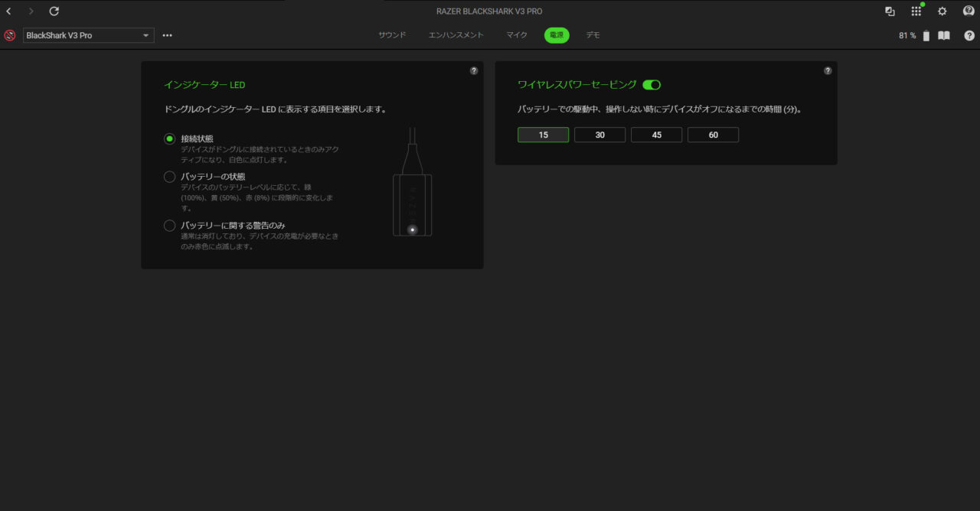Show help for the インジケーター LED panel

coord(474,70)
